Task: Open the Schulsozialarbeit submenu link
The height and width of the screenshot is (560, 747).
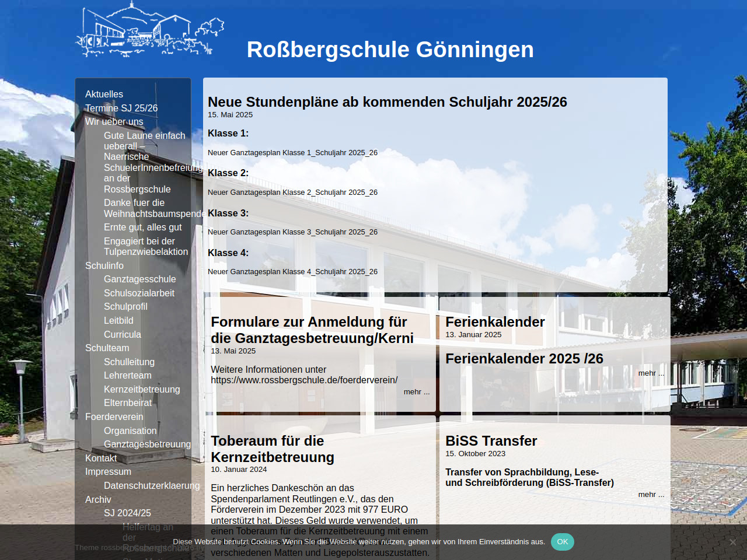Action: coord(139,293)
